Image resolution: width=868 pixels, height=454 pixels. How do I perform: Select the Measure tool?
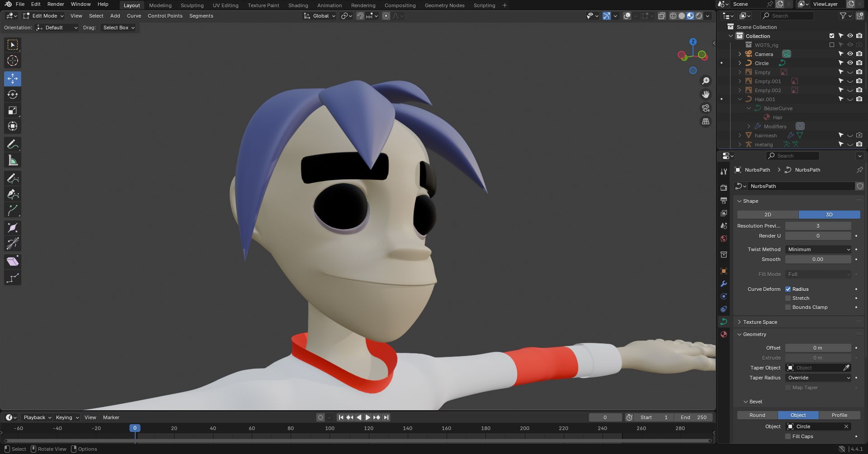(x=13, y=160)
